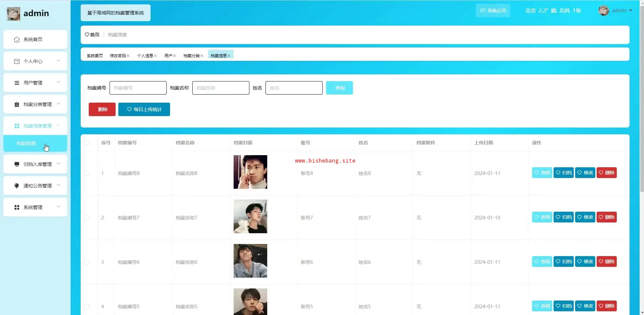This screenshot has width=644, height=315.
Task: Click the monitor icon beside 归档入库管理
Action: pyautogui.click(x=17, y=164)
